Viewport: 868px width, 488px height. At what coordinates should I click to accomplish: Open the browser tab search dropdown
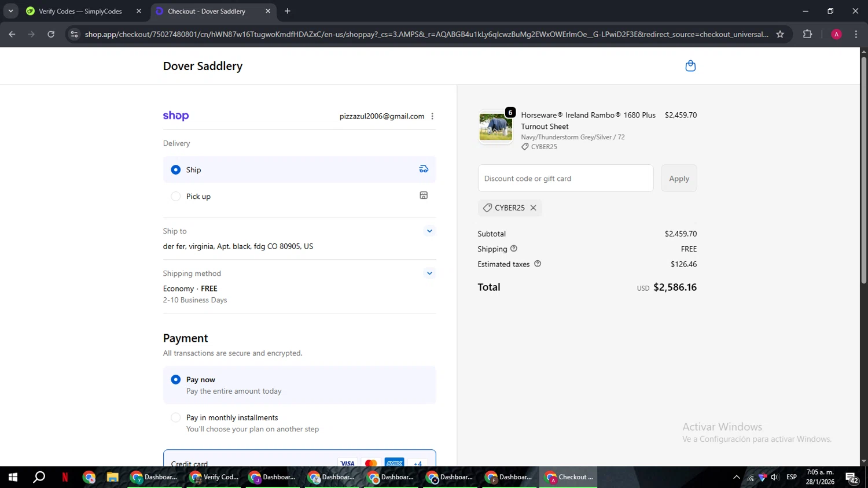10,11
